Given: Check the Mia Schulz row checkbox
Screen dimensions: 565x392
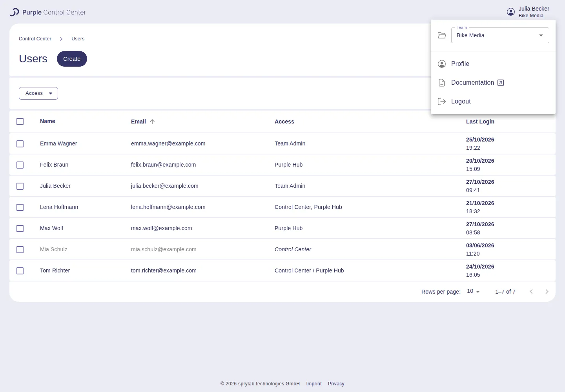Looking at the screenshot, I should [x=20, y=250].
